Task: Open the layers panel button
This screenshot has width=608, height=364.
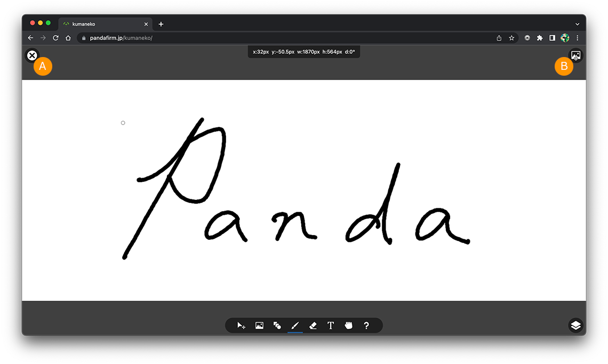Action: (x=575, y=325)
